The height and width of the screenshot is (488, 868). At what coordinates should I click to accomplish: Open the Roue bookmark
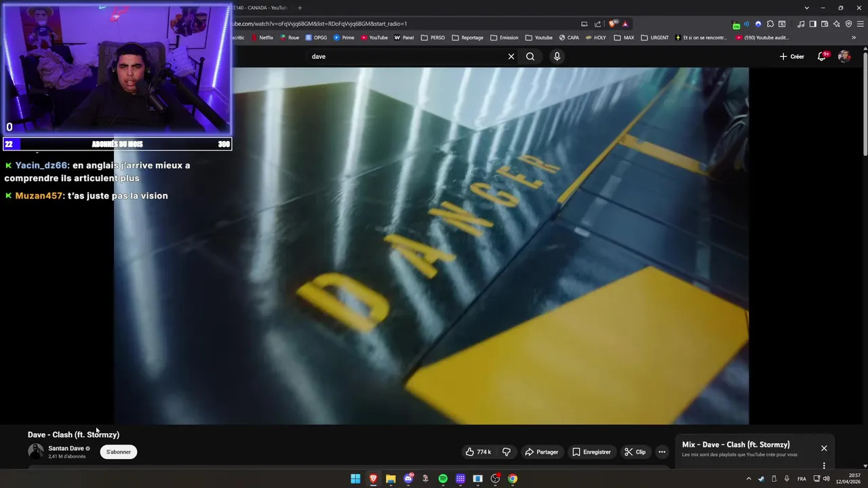289,38
